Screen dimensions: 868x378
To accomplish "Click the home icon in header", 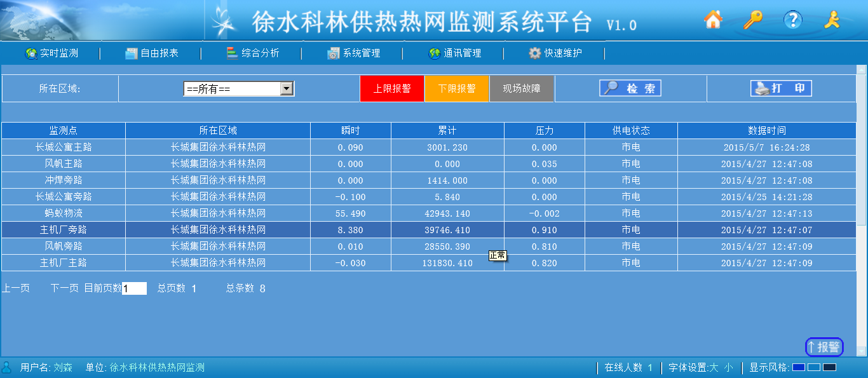I will click(x=713, y=20).
